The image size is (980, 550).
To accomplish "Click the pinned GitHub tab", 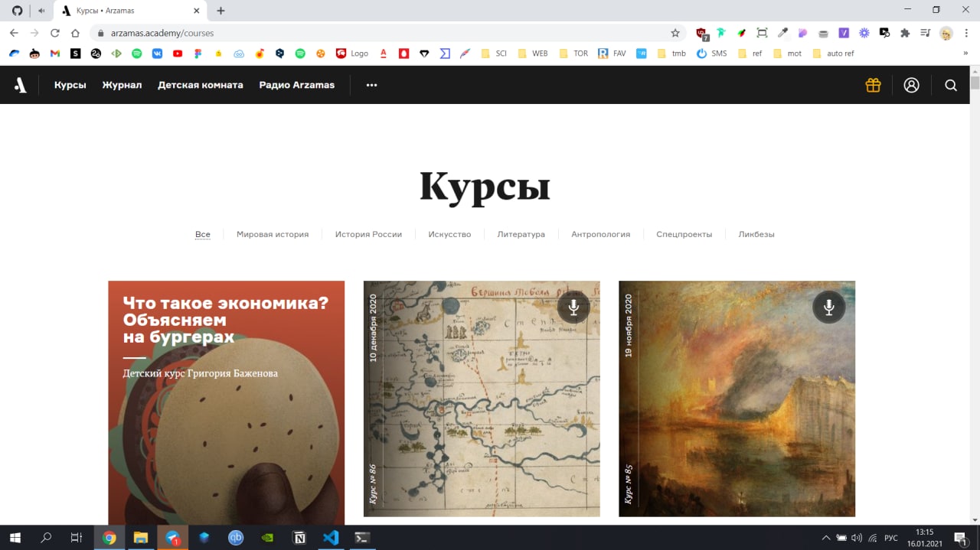I will click(18, 11).
